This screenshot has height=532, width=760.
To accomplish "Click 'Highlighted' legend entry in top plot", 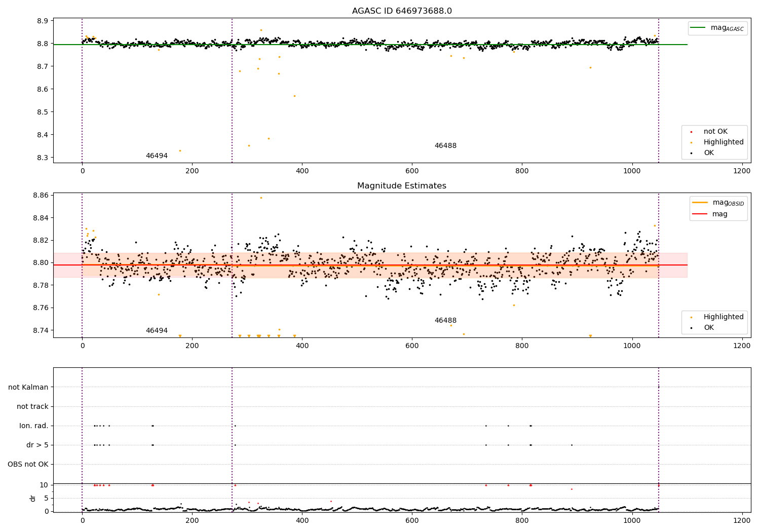I will point(724,142).
